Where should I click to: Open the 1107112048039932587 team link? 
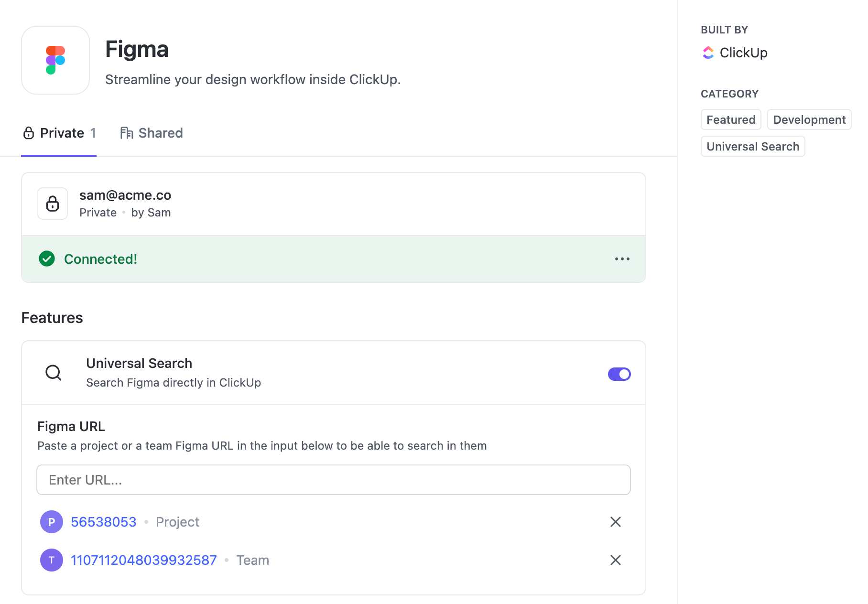tap(144, 560)
